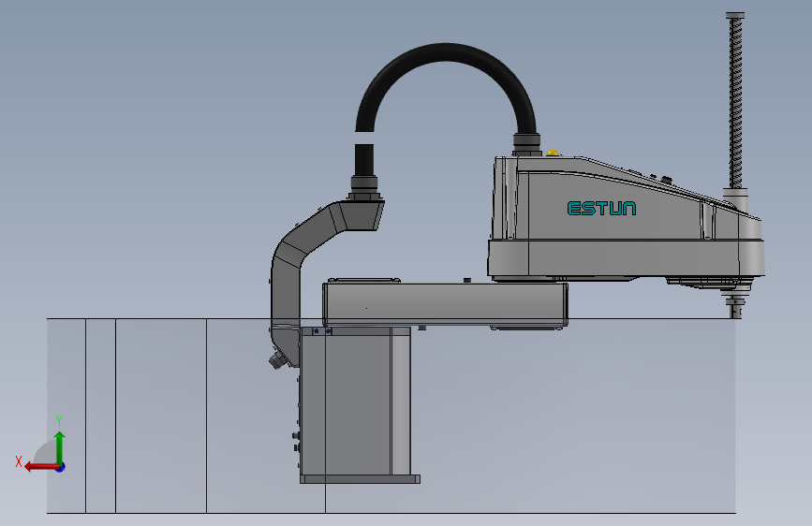This screenshot has width=812, height=526.
Task: Select the base mounting flange plate
Action: [360, 479]
